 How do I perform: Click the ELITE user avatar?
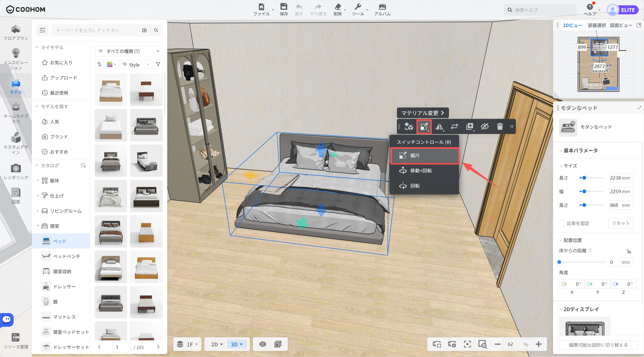[612, 10]
